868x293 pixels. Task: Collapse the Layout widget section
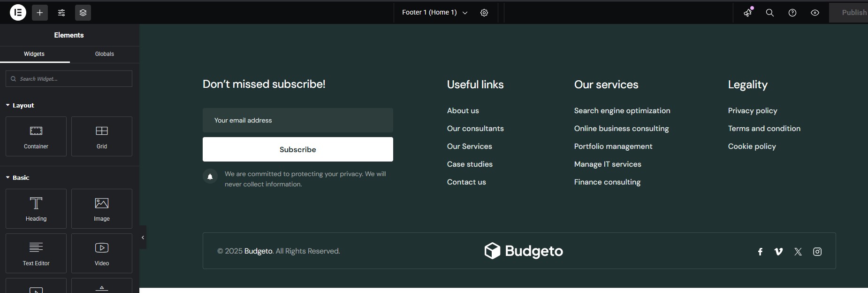(x=20, y=105)
